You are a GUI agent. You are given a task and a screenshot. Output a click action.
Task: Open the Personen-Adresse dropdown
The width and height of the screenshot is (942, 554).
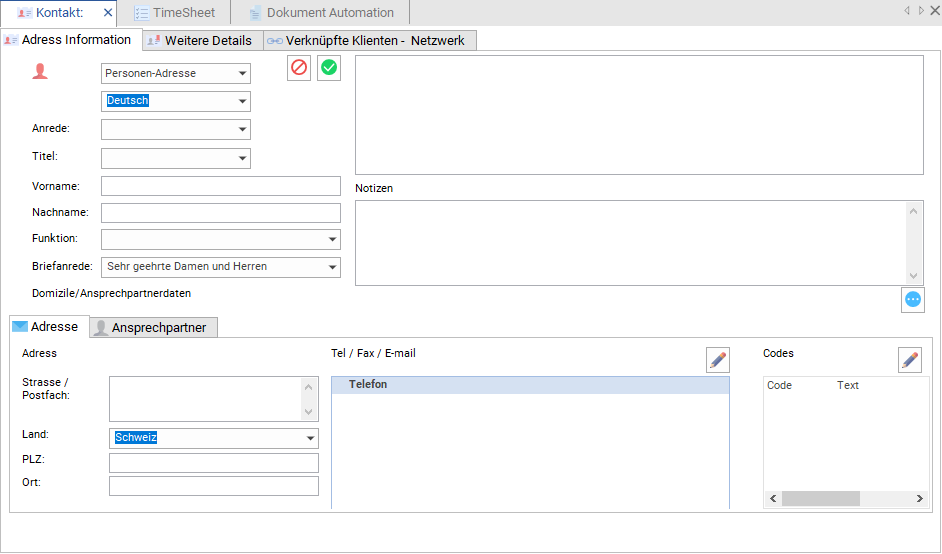click(x=175, y=73)
